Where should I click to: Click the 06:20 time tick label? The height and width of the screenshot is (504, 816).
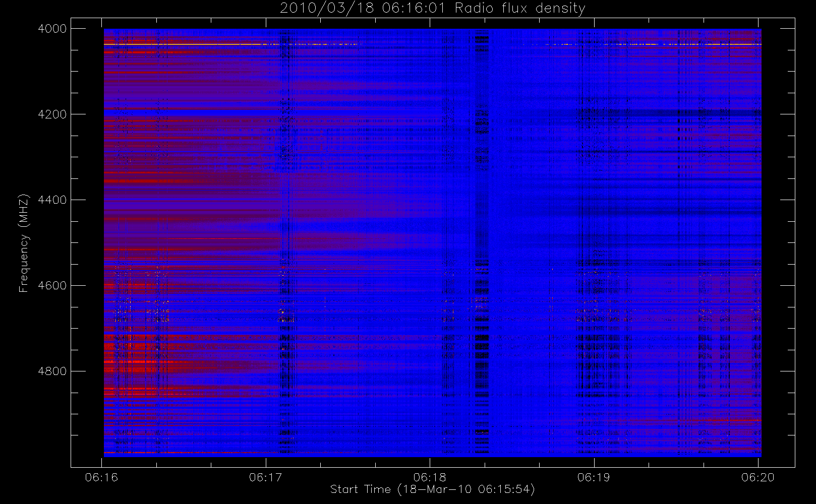click(758, 477)
